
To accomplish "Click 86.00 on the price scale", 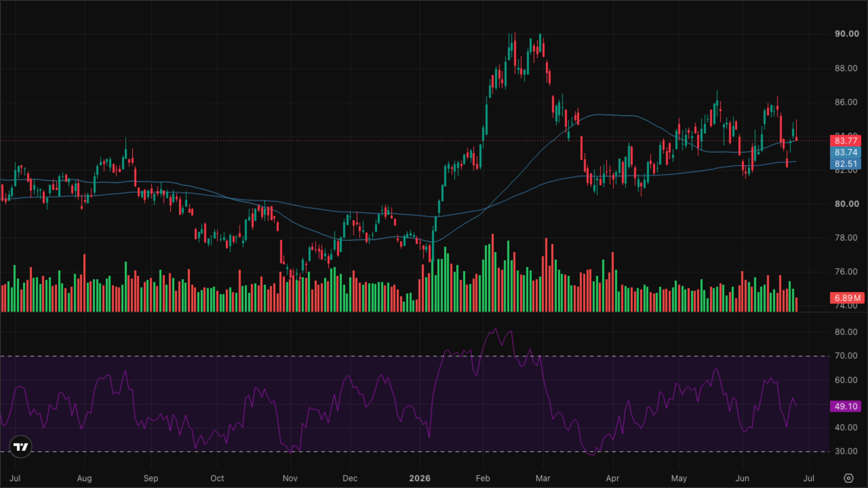I will [x=846, y=102].
